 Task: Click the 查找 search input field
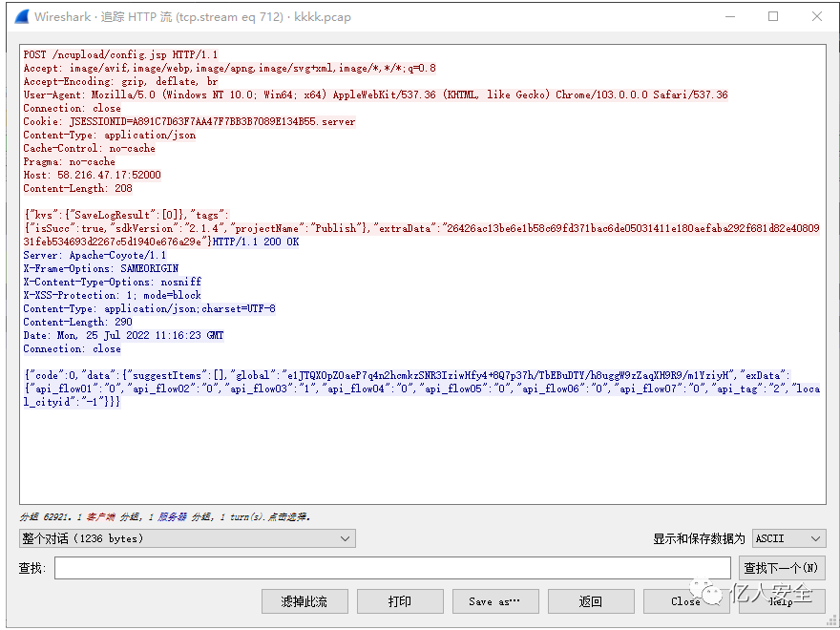pos(392,568)
